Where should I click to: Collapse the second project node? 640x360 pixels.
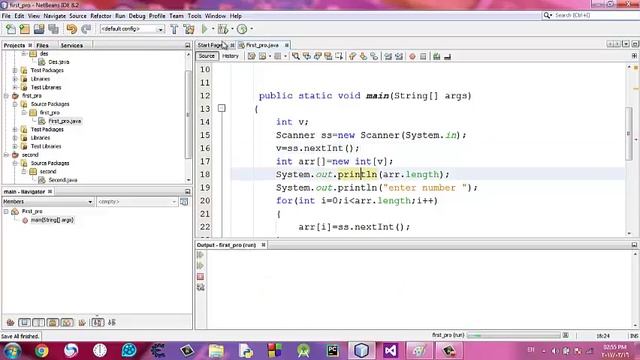click(x=6, y=155)
